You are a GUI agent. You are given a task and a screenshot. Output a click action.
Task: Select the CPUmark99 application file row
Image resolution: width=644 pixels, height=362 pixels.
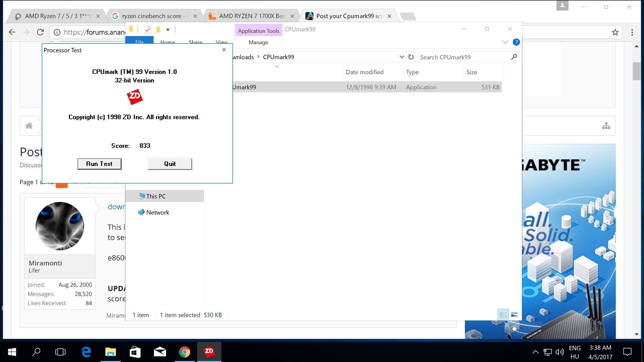(367, 87)
